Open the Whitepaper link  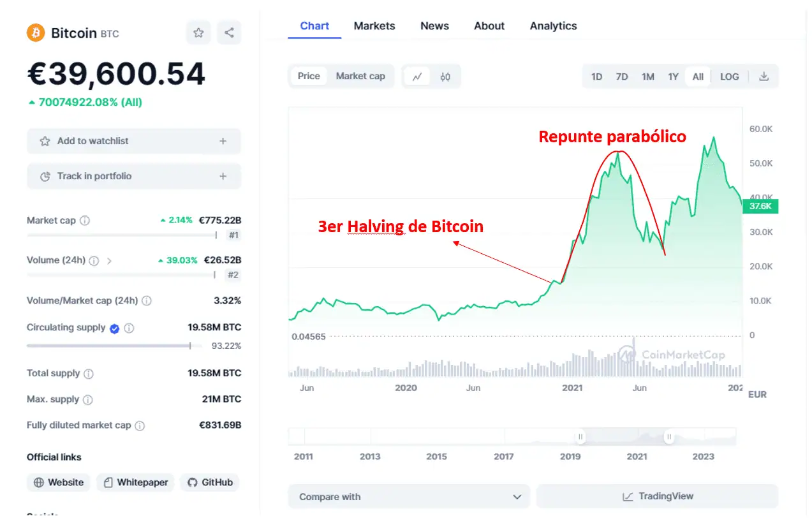136,482
